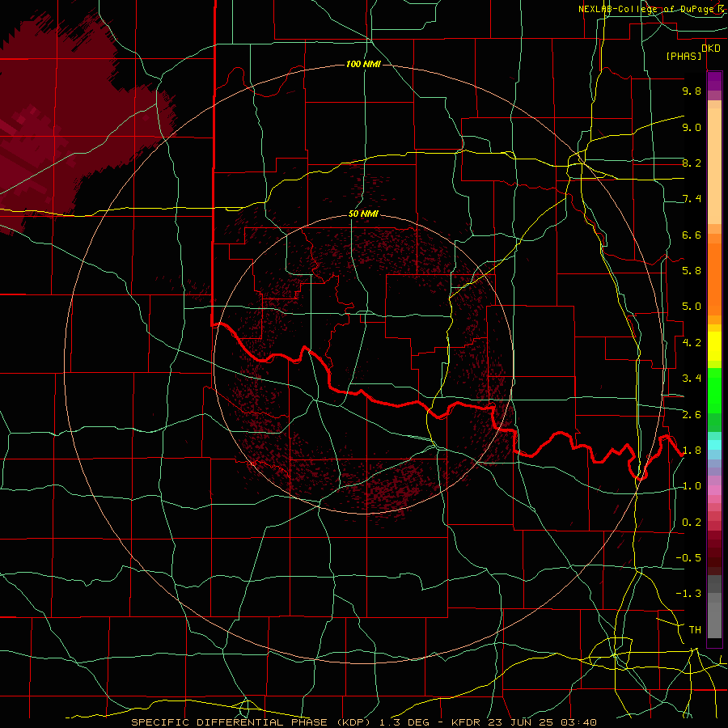Click the cyan segment of the color bar

(x=714, y=445)
